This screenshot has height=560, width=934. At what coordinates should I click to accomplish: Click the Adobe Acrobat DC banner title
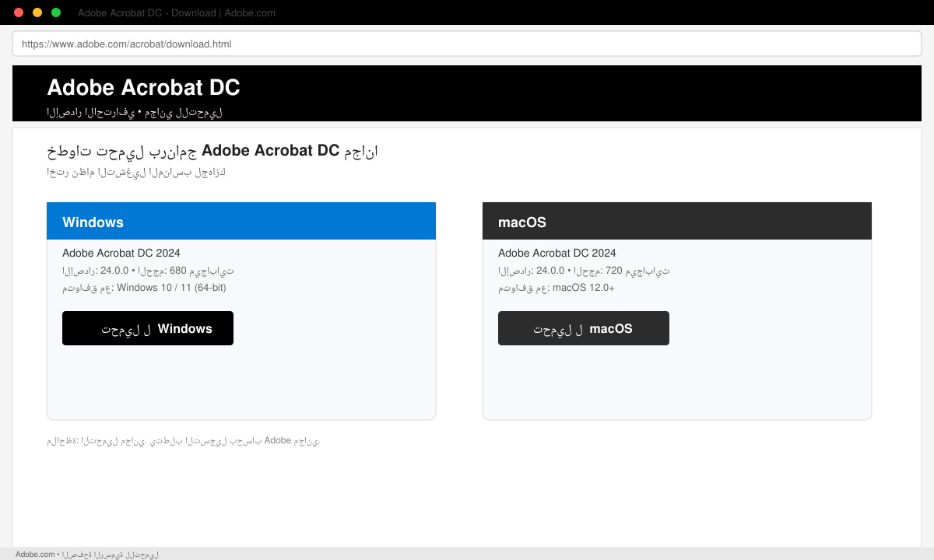143,88
